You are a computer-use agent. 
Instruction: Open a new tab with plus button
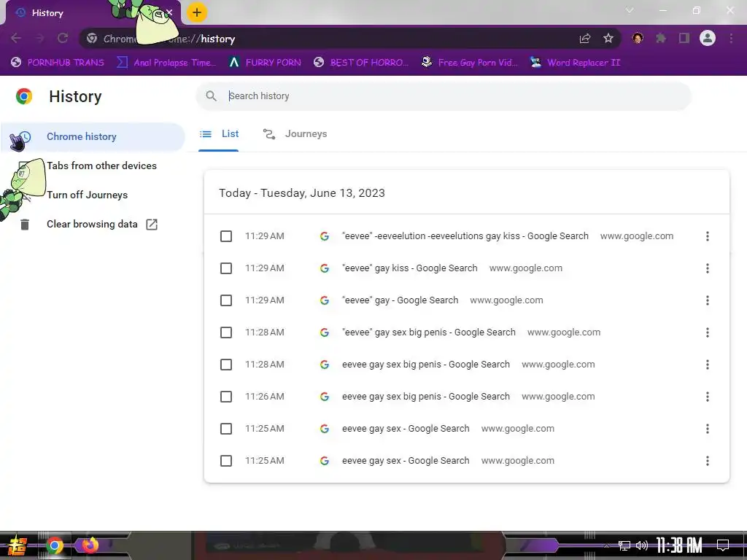(197, 12)
